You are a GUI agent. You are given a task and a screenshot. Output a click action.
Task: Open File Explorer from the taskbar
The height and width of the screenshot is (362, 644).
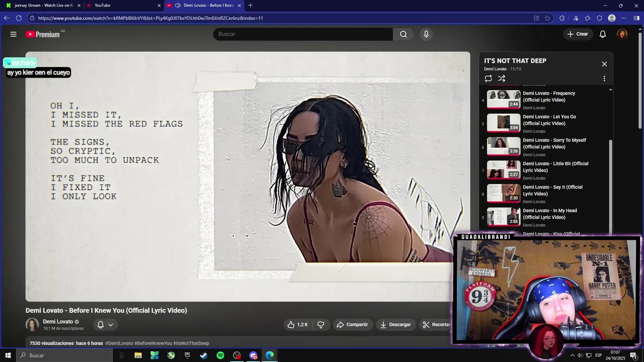[x=138, y=355]
